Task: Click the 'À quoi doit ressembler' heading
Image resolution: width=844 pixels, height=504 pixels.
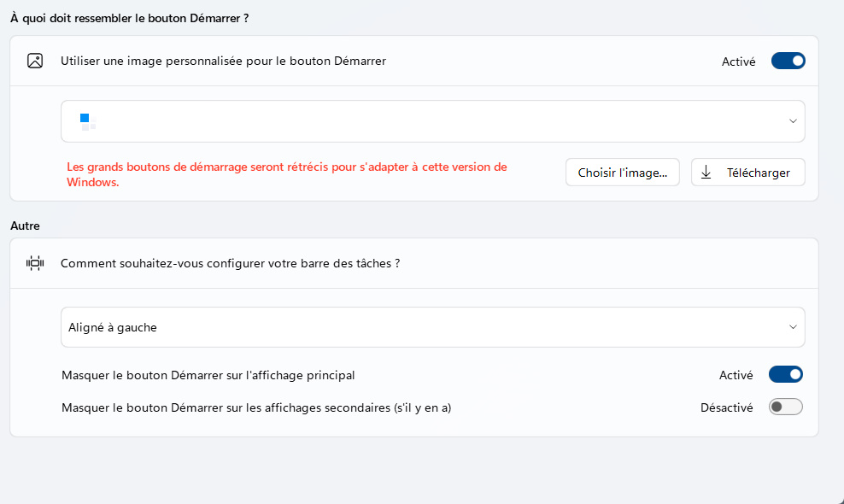Action: pyautogui.click(x=129, y=18)
